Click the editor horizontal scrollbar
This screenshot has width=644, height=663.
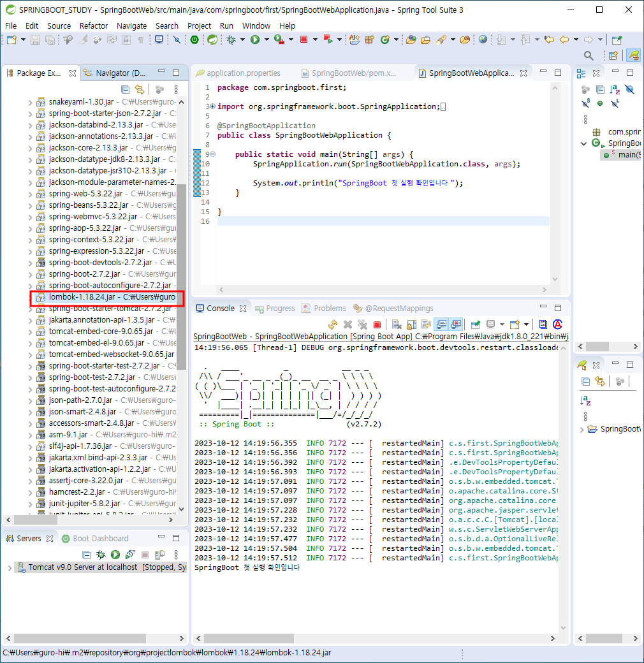click(383, 289)
